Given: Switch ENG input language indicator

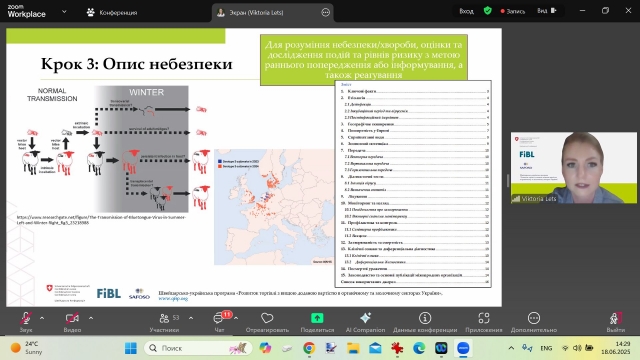Looking at the screenshot, I should [x=546, y=348].
